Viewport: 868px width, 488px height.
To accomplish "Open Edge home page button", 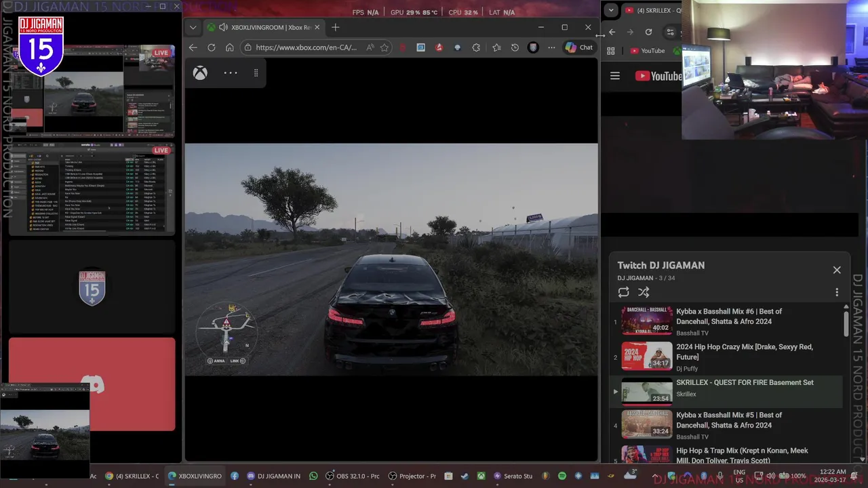I will [230, 47].
